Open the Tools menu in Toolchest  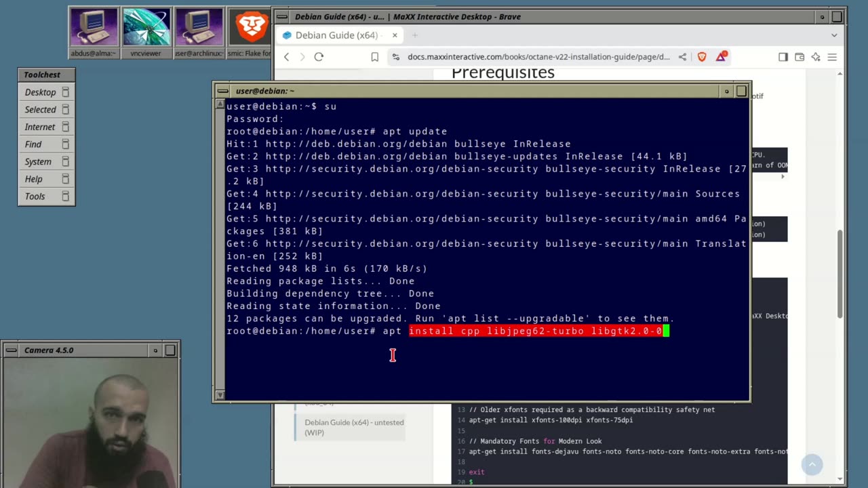coord(46,196)
